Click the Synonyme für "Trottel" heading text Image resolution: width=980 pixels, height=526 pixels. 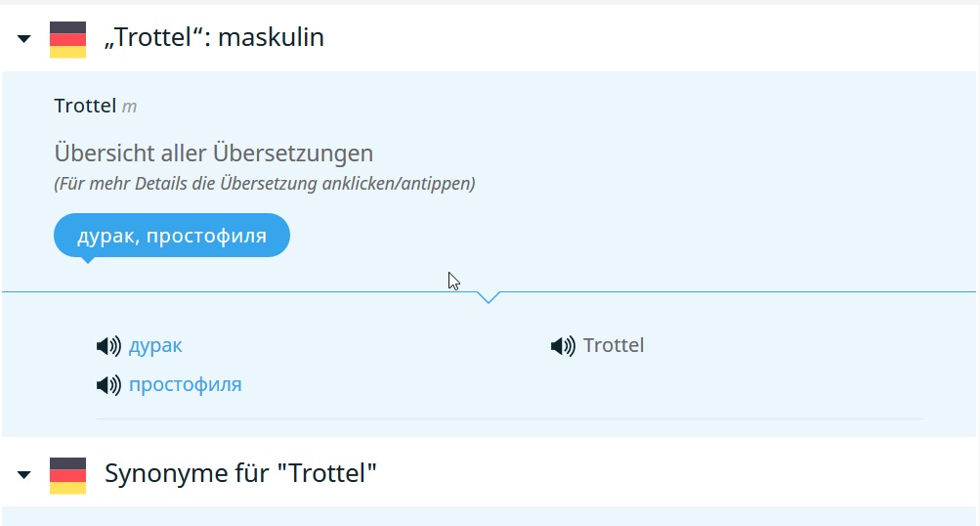(240, 473)
